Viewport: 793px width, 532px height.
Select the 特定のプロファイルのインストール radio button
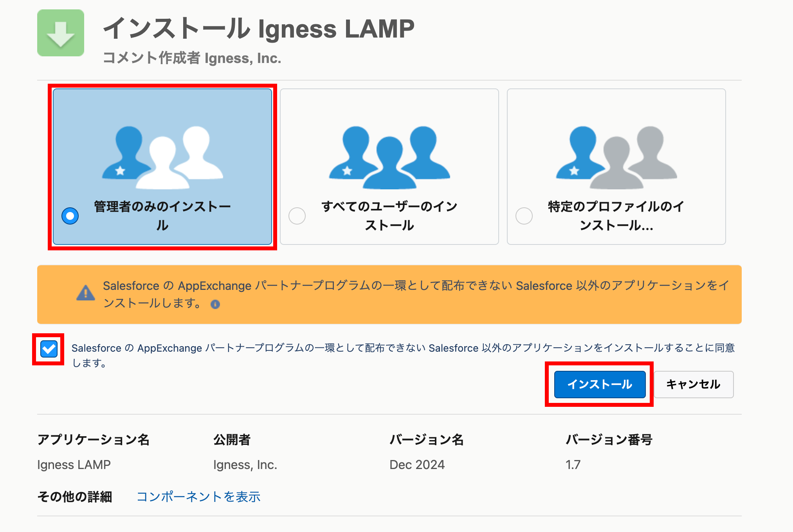click(x=524, y=216)
